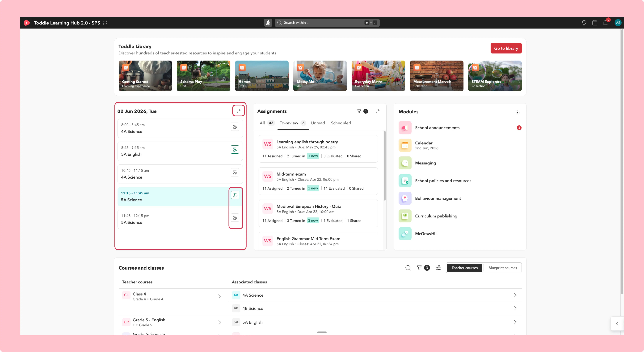This screenshot has width=644, height=352.
Task: Select the Teacher courses toggle
Action: coord(465,268)
